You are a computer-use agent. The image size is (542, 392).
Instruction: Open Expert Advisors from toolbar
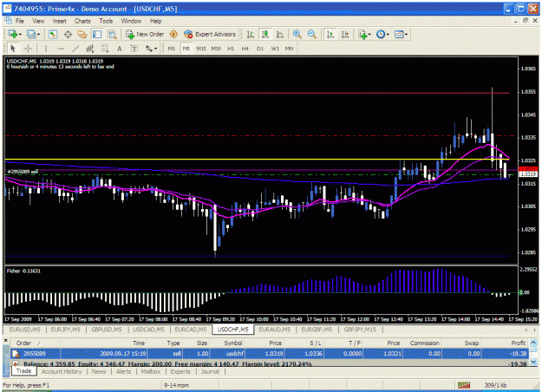coord(210,34)
